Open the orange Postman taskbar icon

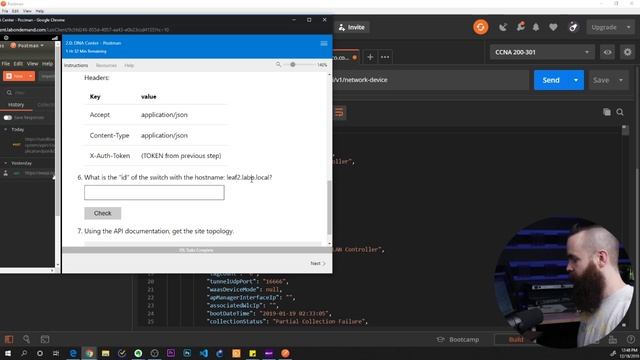(285, 353)
